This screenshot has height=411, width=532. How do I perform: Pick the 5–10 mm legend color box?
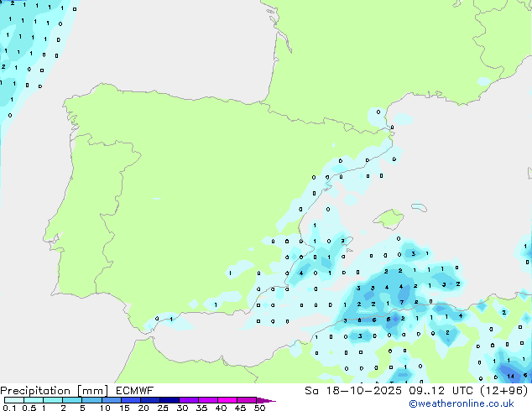click(x=91, y=400)
